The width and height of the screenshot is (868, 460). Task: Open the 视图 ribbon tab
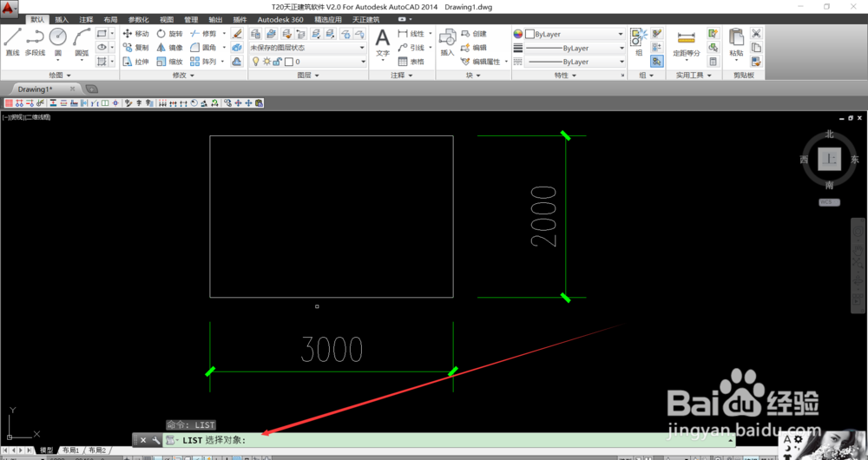pyautogui.click(x=166, y=19)
